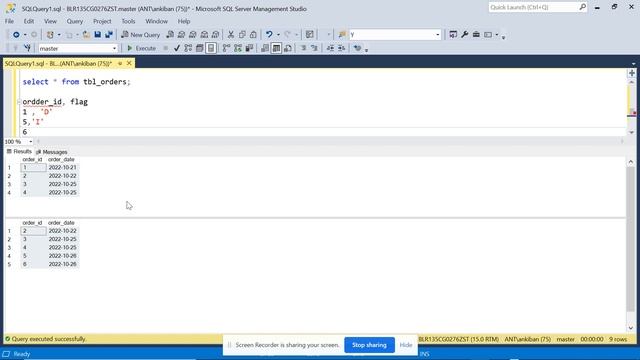The image size is (640, 360).
Task: Click the Change Connection icon
Action: (27, 48)
